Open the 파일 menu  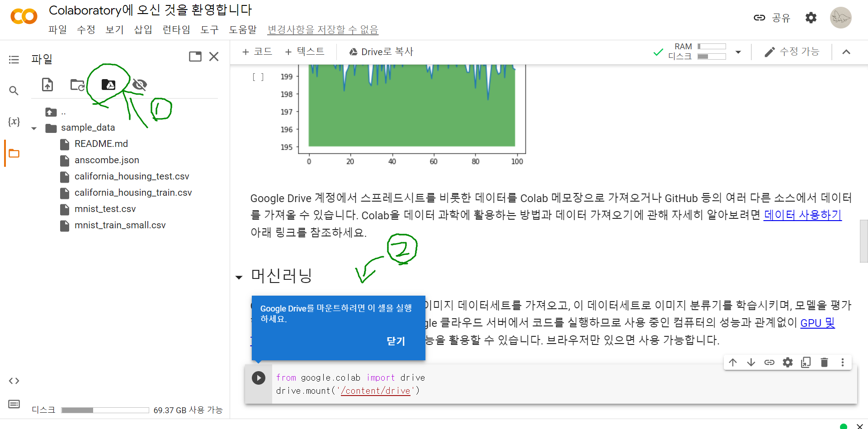point(58,30)
